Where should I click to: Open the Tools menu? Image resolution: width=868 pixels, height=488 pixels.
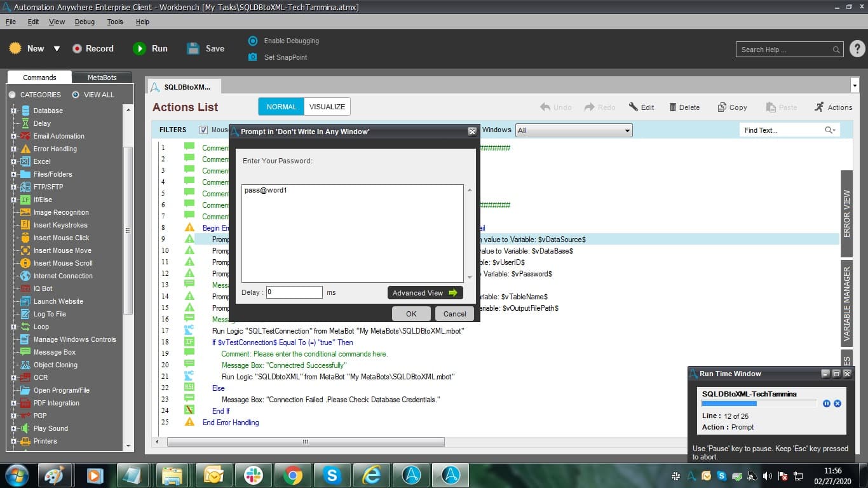(x=115, y=22)
